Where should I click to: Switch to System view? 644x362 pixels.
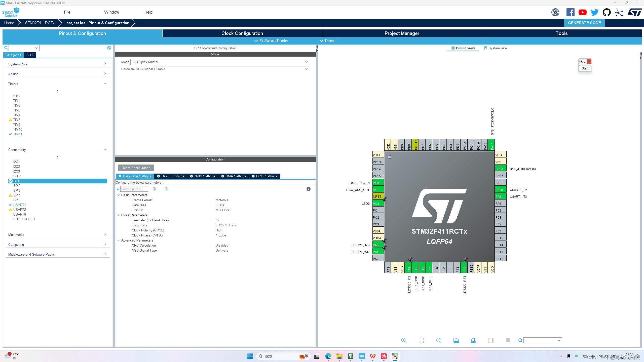(495, 48)
